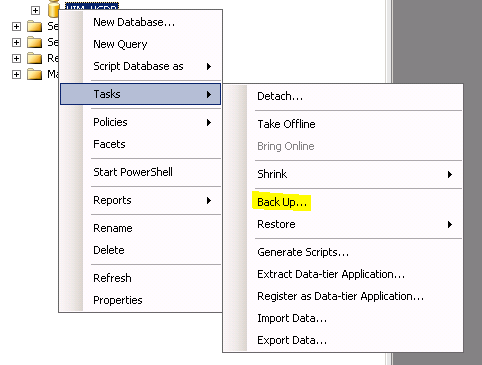The image size is (482, 365).
Task: Click Start PowerShell menu item
Action: [x=140, y=172]
